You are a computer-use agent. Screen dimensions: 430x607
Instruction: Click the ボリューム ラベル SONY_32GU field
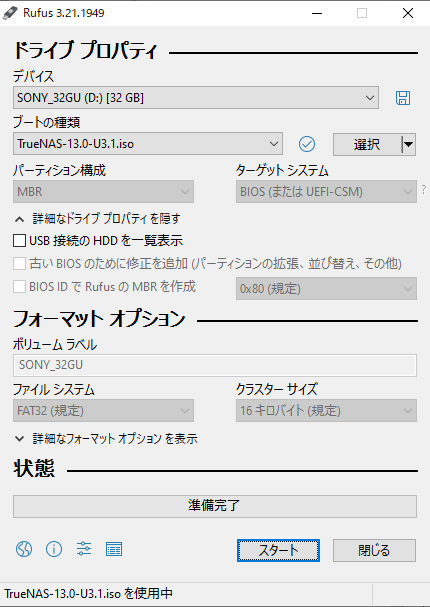point(215,365)
